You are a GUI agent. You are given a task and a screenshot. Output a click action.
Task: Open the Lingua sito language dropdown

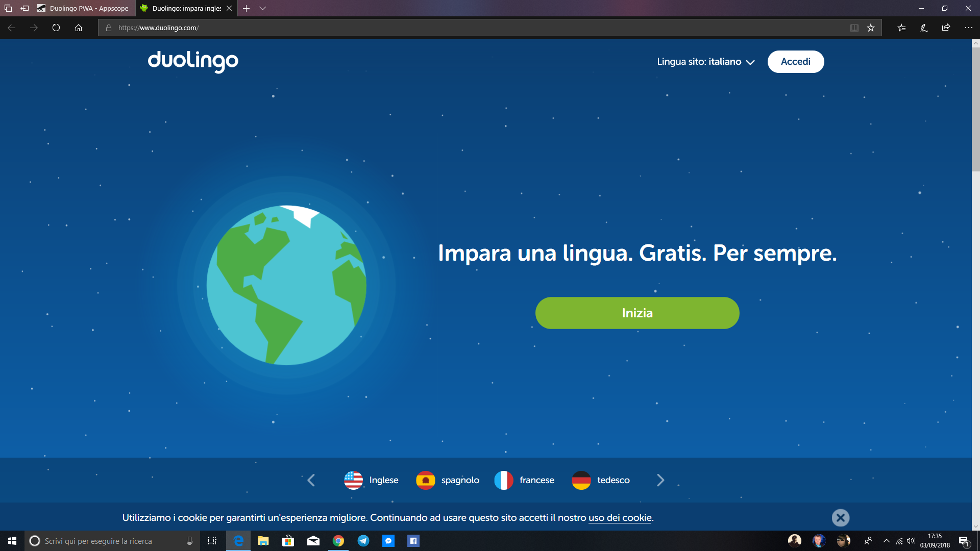pos(706,62)
